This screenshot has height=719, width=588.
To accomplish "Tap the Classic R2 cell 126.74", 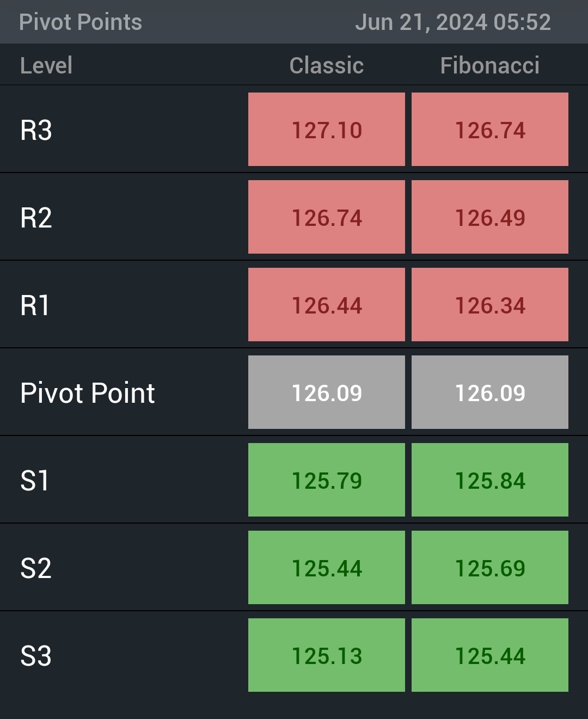I will pos(327,217).
